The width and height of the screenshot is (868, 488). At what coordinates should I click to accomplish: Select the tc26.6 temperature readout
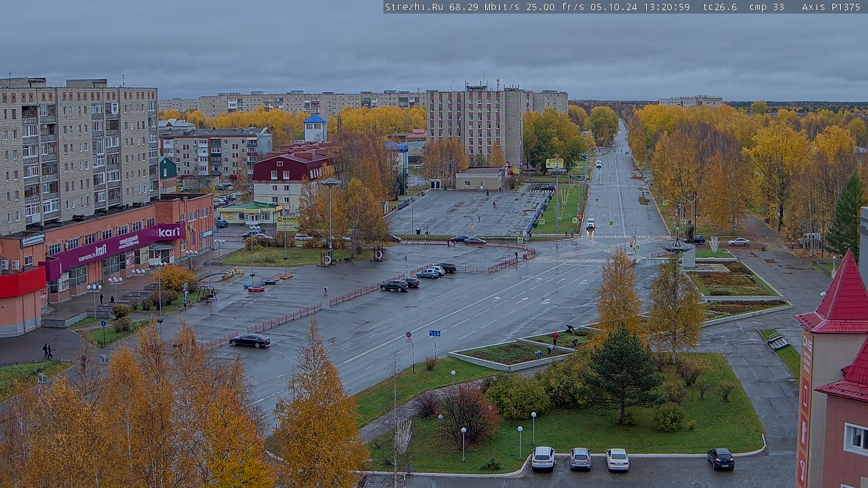(720, 7)
